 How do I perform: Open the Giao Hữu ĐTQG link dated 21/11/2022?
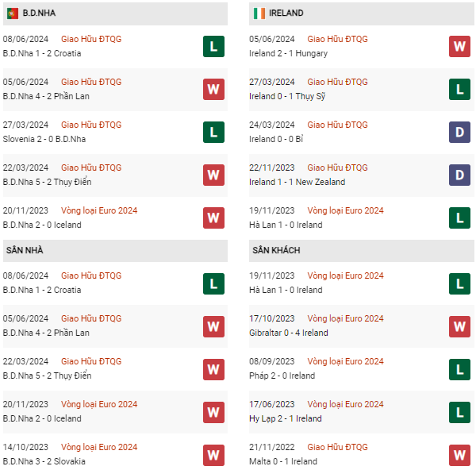tap(337, 447)
